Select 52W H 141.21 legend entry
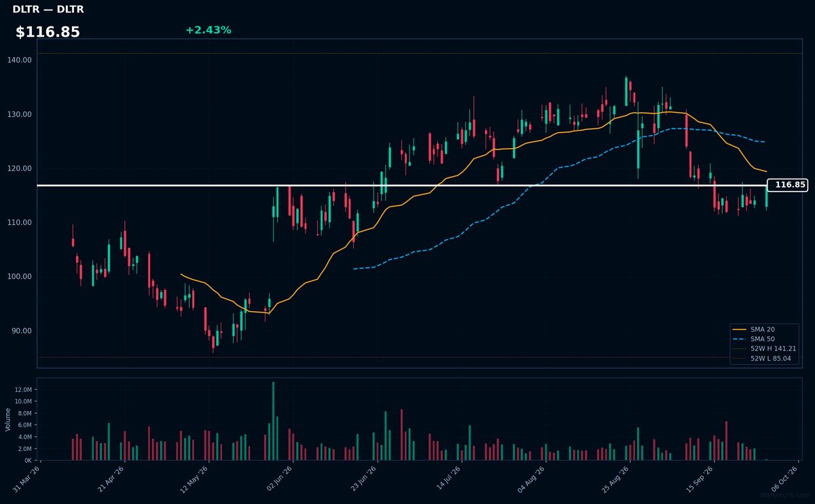 (x=765, y=348)
